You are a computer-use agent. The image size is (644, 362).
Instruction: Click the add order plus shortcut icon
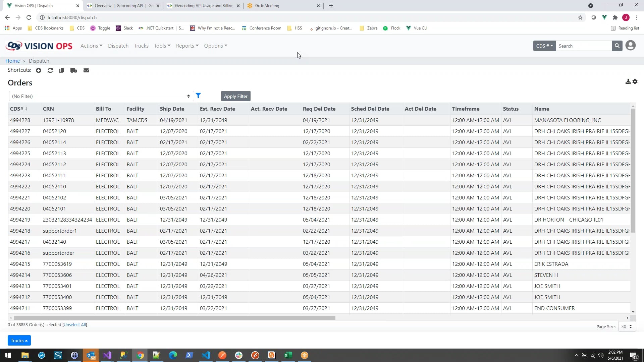click(39, 70)
